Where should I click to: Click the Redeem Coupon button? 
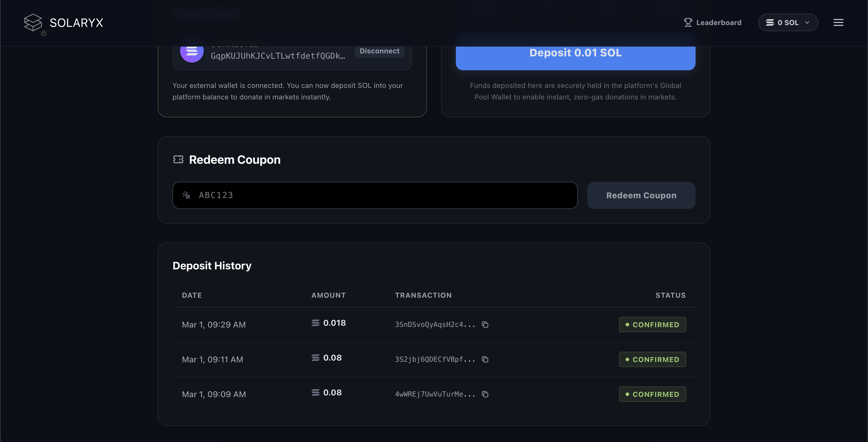(x=641, y=195)
